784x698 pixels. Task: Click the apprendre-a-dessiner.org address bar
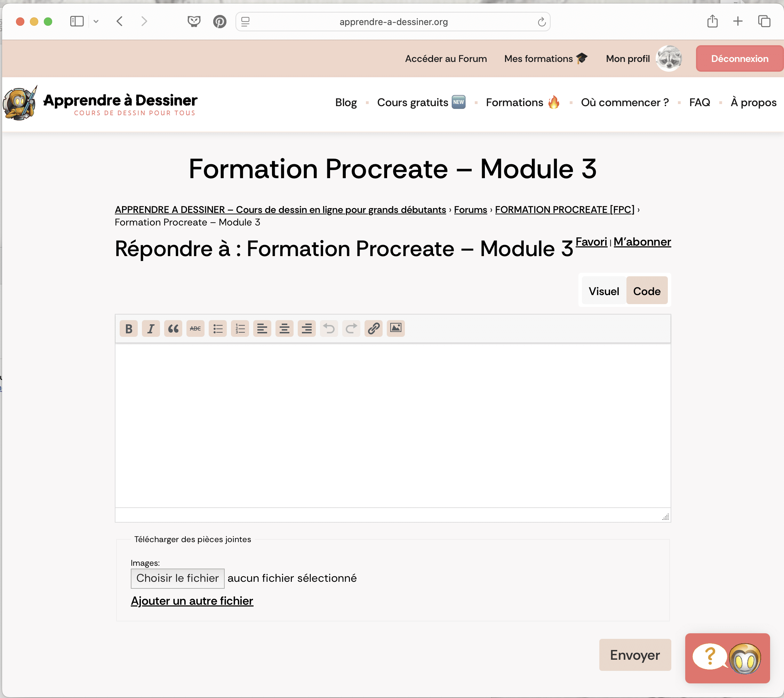point(393,22)
